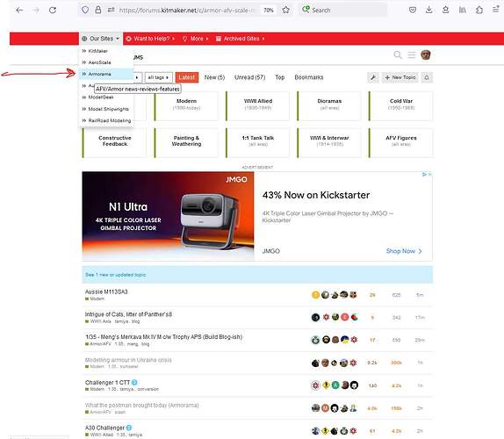Open the shield tracking protection icon
504x439 pixels.
click(x=85, y=10)
